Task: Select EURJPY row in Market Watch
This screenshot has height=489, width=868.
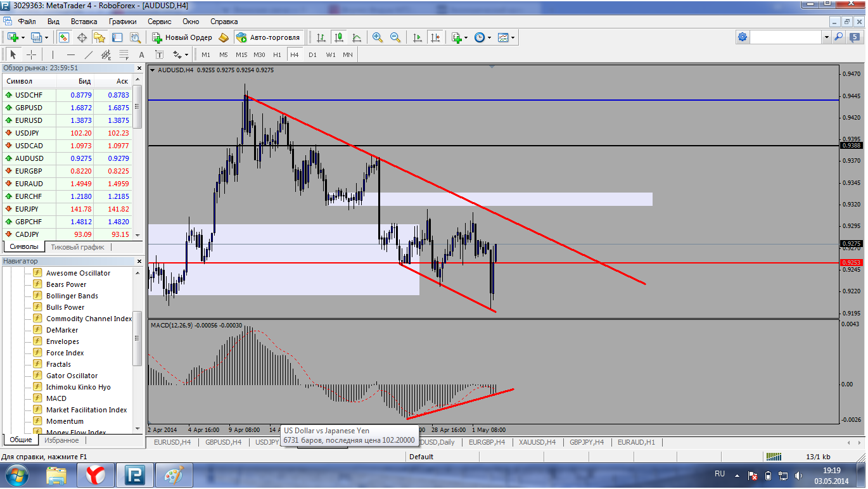Action: point(67,209)
